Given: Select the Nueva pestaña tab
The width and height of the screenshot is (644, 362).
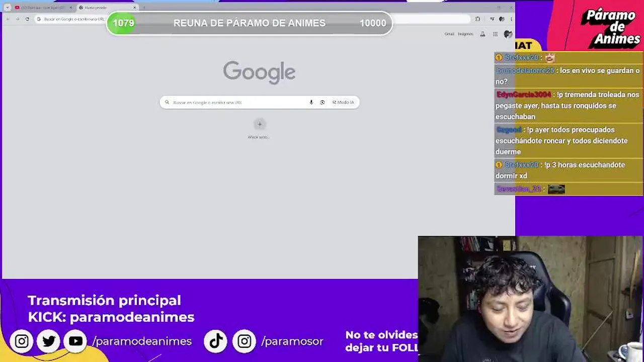Looking at the screenshot, I should (x=107, y=8).
